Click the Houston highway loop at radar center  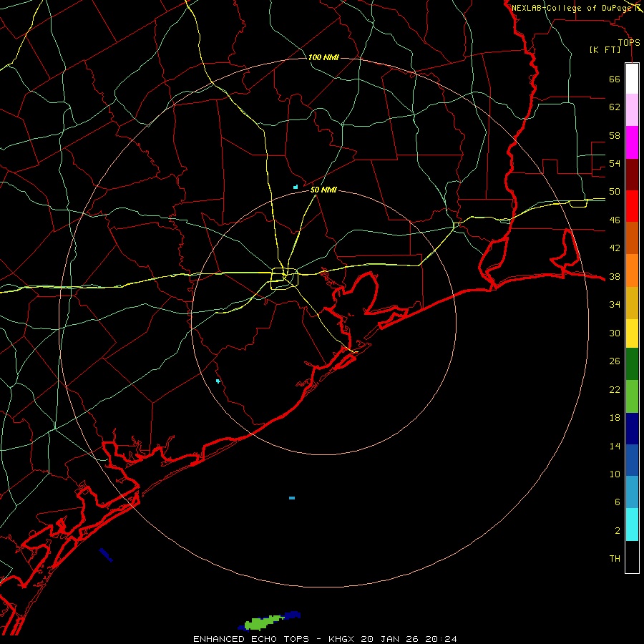click(284, 278)
